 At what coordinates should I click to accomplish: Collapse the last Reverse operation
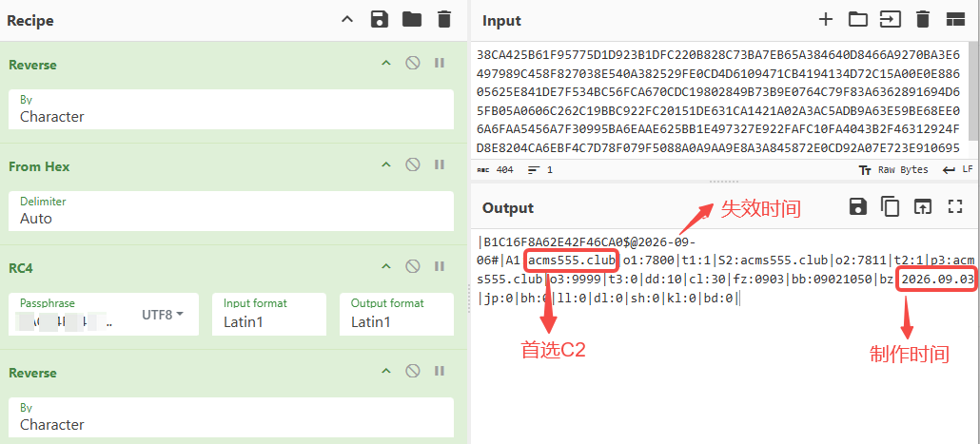point(386,371)
